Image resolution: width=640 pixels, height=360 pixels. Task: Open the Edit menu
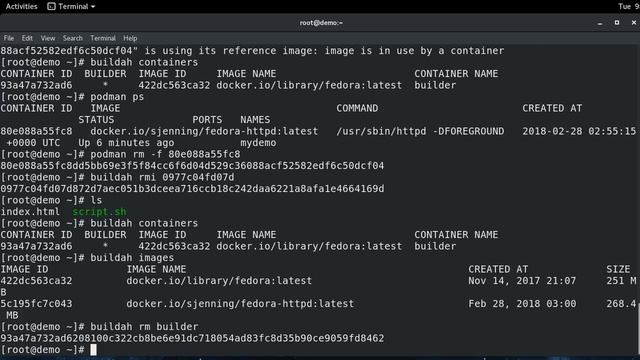coord(27,38)
